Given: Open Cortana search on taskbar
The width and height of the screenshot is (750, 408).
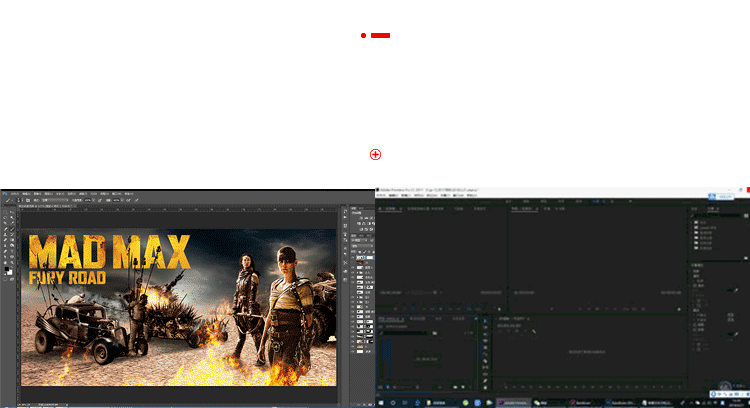Looking at the screenshot, I should (393, 403).
